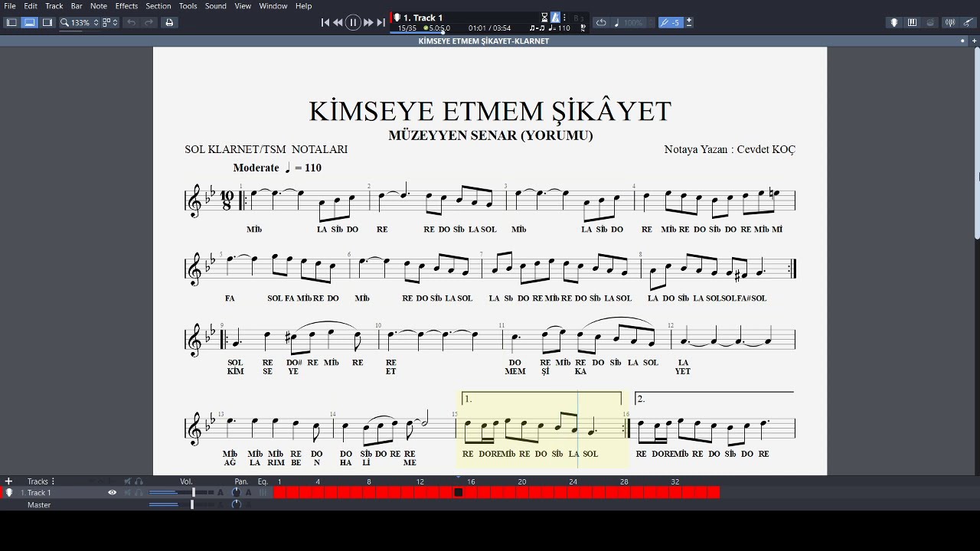Toggle the left edition palette panel

pyautogui.click(x=11, y=23)
